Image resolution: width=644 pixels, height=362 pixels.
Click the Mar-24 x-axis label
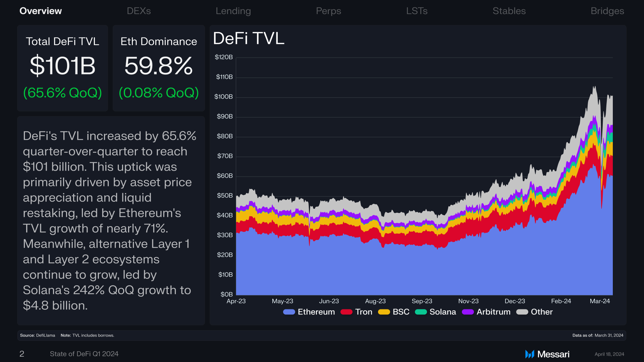coord(600,301)
